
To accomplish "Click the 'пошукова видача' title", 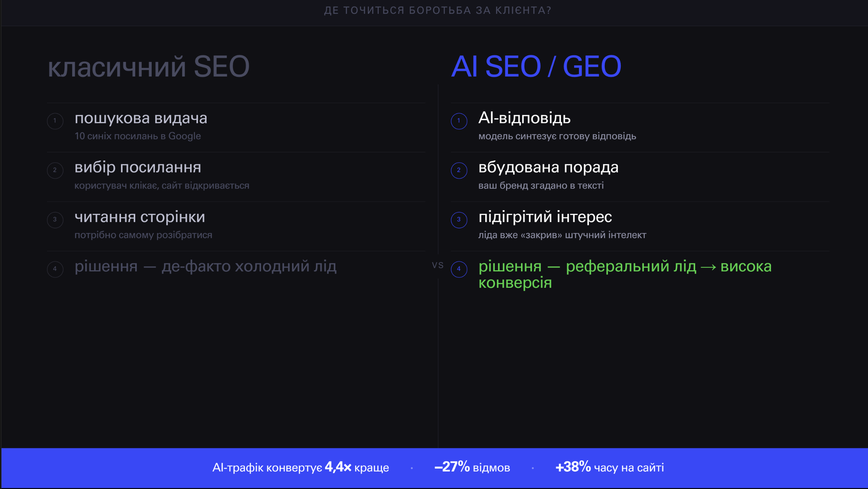I will coord(141,118).
